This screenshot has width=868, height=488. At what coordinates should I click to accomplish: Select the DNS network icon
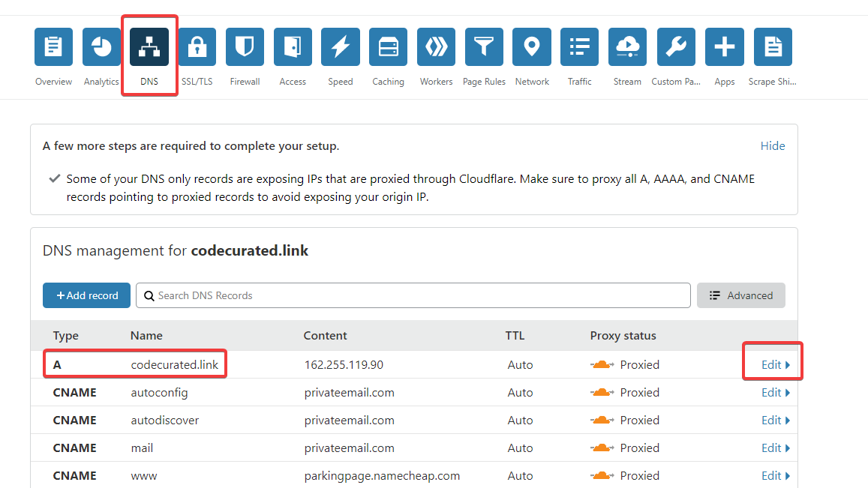[149, 46]
